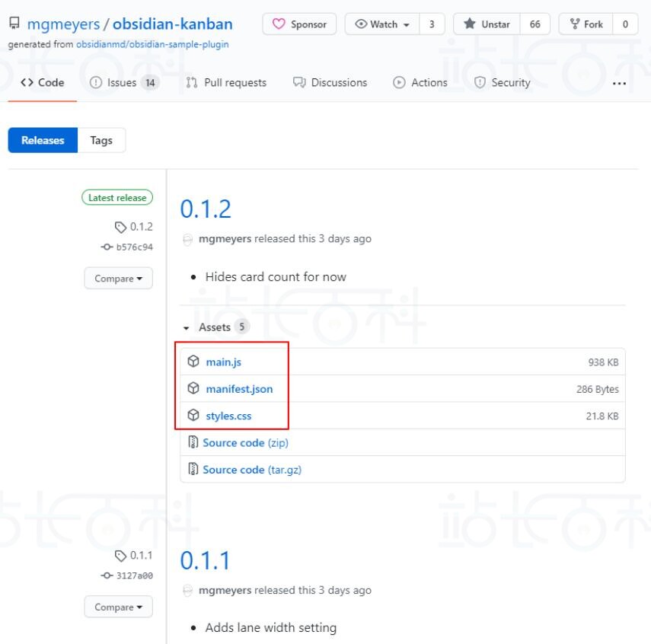
Task: Click the Sponsor button
Action: point(299,24)
